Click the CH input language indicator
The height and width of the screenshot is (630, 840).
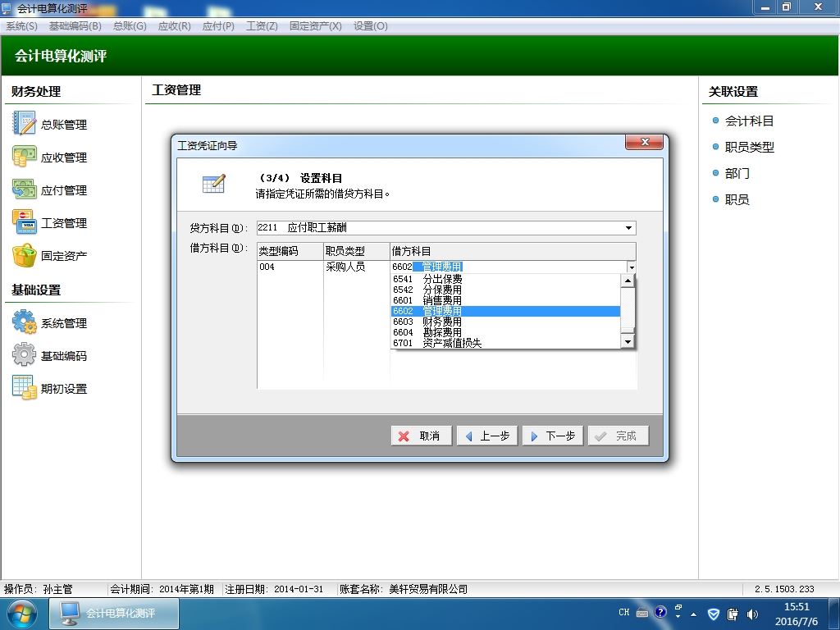tap(623, 612)
